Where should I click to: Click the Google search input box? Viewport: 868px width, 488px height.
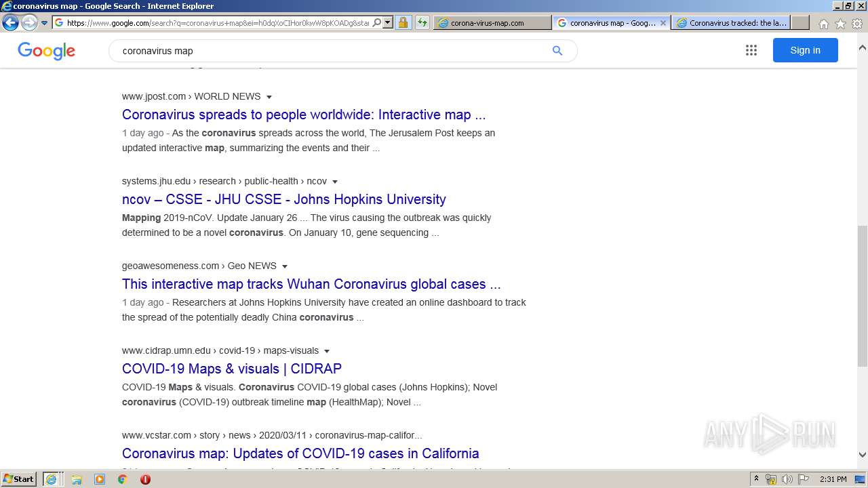[332, 51]
